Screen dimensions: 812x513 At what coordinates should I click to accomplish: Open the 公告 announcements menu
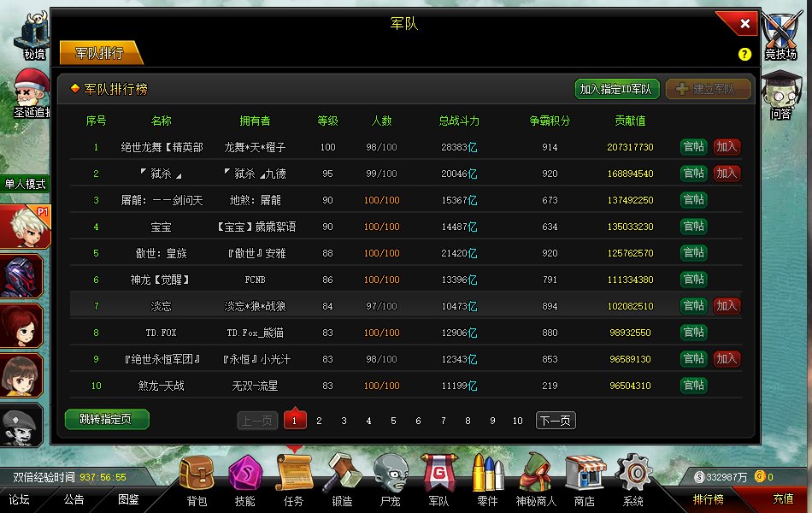click(74, 500)
